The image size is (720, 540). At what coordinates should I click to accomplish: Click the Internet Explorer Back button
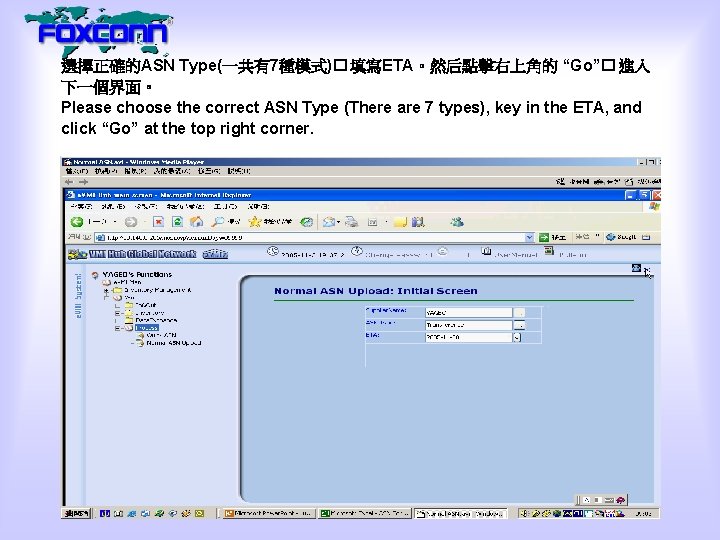[x=77, y=222]
